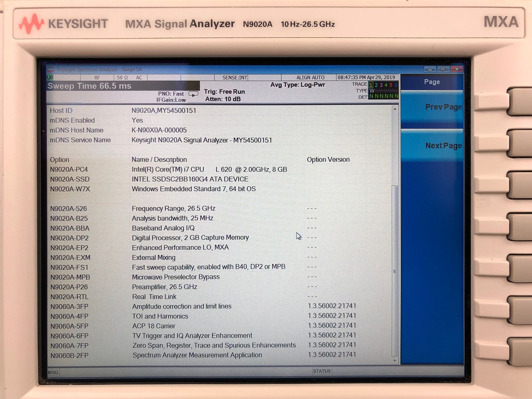Select option N9020A-SSD
This screenshot has height=399, width=532.
point(70,179)
